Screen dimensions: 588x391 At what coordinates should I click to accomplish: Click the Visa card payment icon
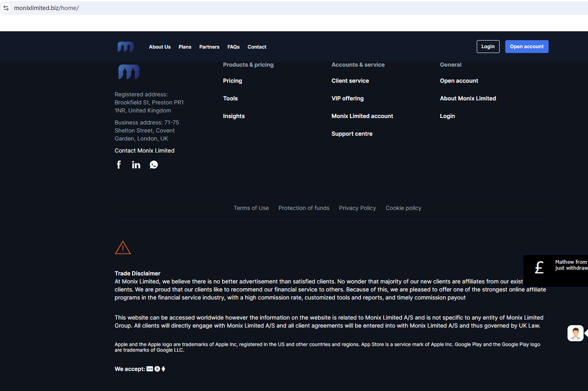pyautogui.click(x=150, y=369)
